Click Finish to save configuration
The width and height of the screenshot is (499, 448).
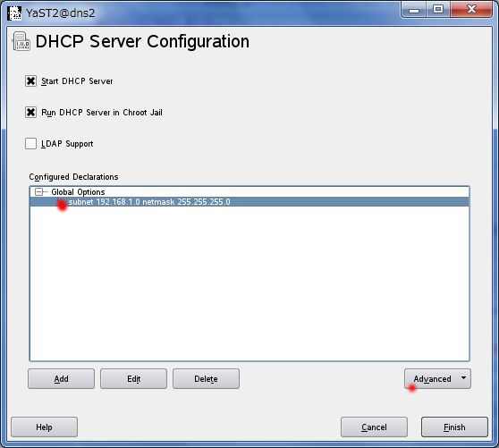coord(454,427)
